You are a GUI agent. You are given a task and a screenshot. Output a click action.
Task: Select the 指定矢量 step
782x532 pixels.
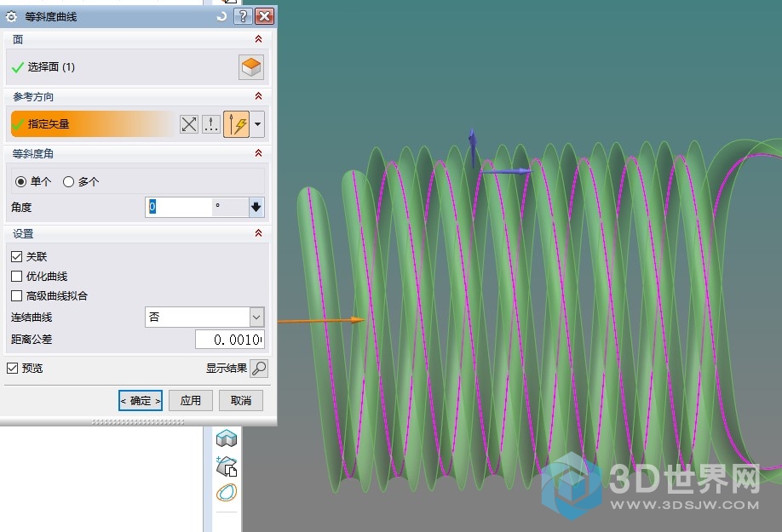92,124
